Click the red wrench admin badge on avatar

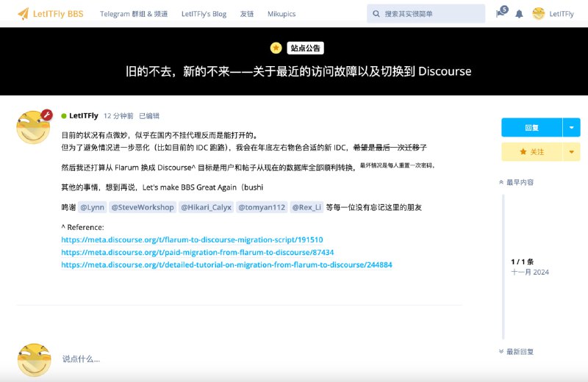pyautogui.click(x=46, y=115)
